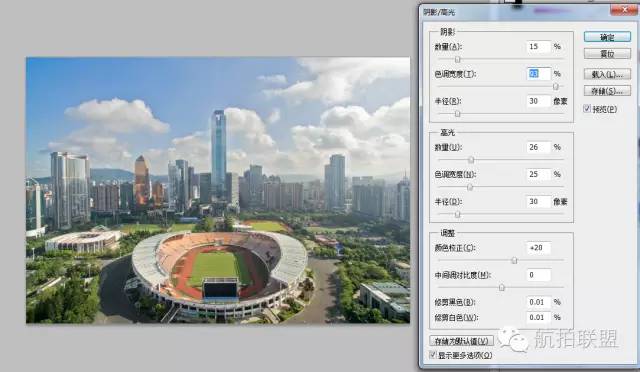Close the 阴影/高光 dialog window
Screen dimensions: 640x372
pos(624,10)
